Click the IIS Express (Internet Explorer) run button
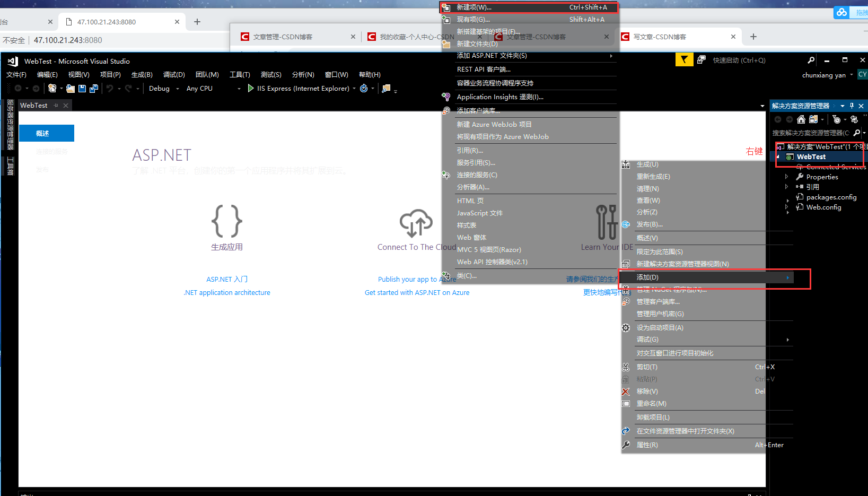The height and width of the screenshot is (496, 868). (x=298, y=89)
